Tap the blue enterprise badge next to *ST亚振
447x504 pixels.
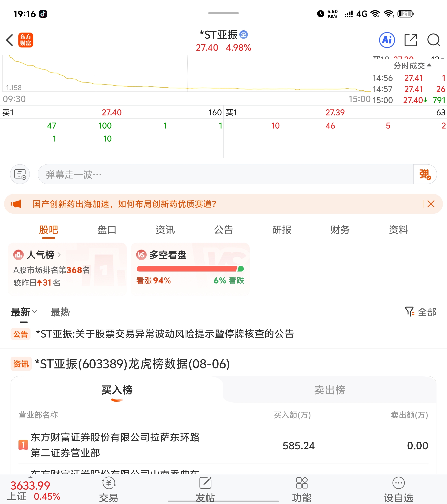244,35
